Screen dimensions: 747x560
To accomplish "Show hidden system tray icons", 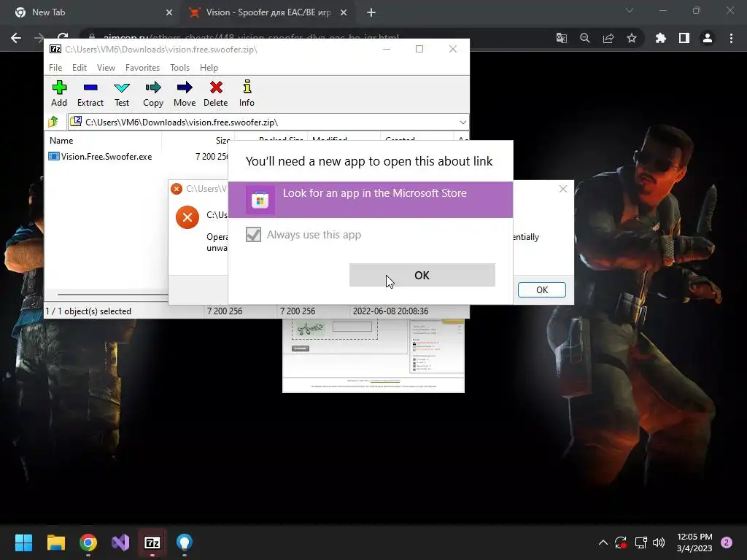I will point(603,542).
